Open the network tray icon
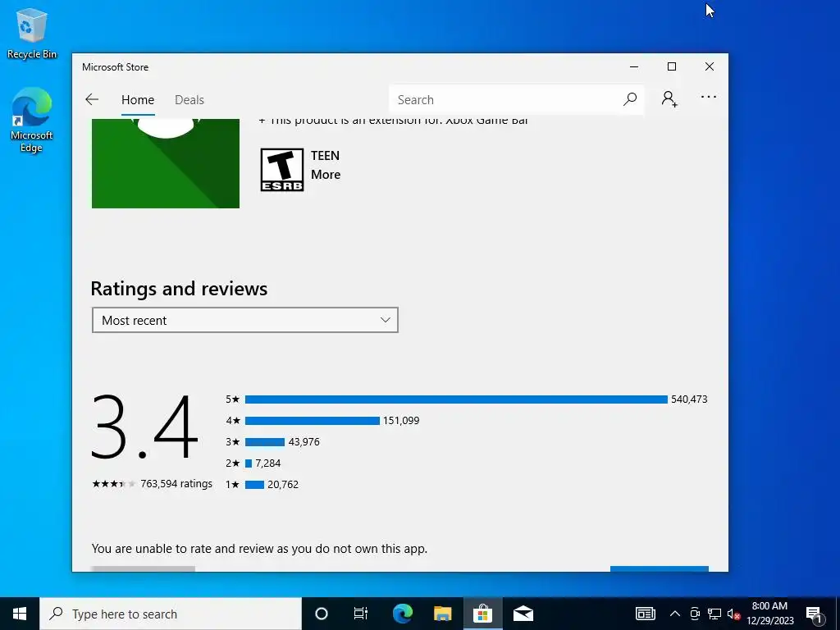840x630 pixels. [714, 614]
